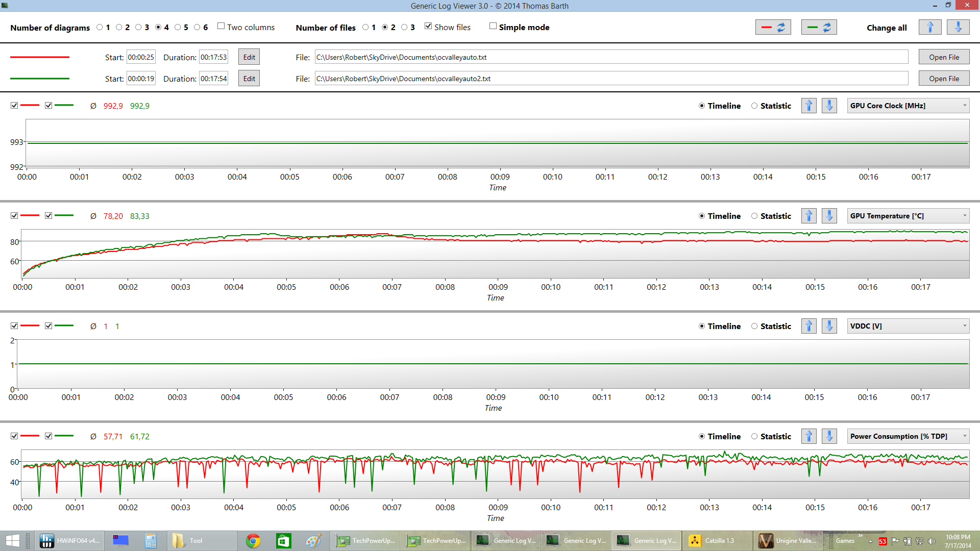The width and height of the screenshot is (980, 551).
Task: Switch to Catzilla 1.3 taskbar item
Action: [x=717, y=541]
